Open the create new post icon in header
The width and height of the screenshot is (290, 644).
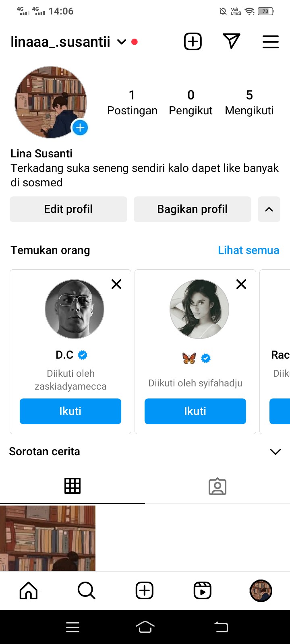pyautogui.click(x=193, y=41)
